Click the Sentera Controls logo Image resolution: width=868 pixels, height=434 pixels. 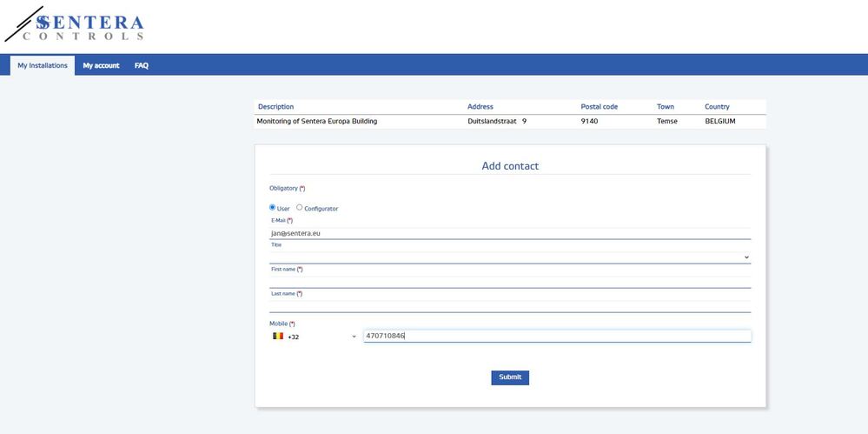(x=74, y=26)
